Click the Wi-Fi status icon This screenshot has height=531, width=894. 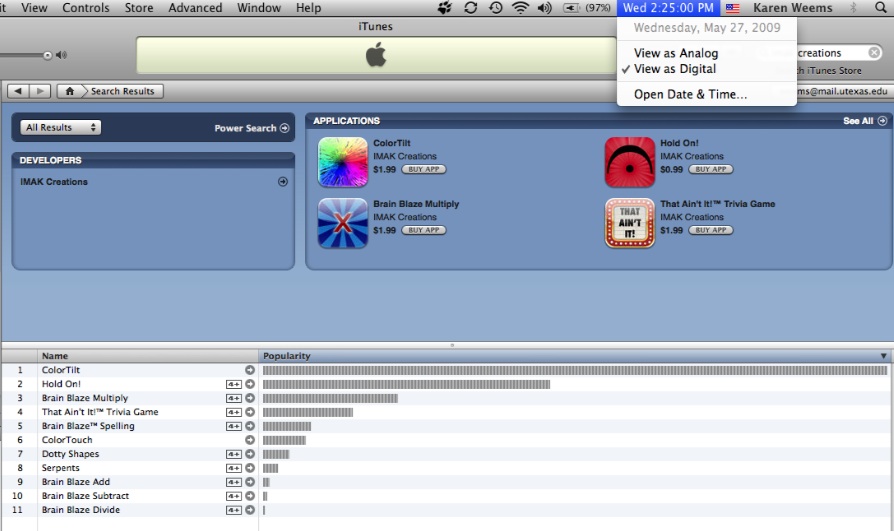click(x=520, y=7)
